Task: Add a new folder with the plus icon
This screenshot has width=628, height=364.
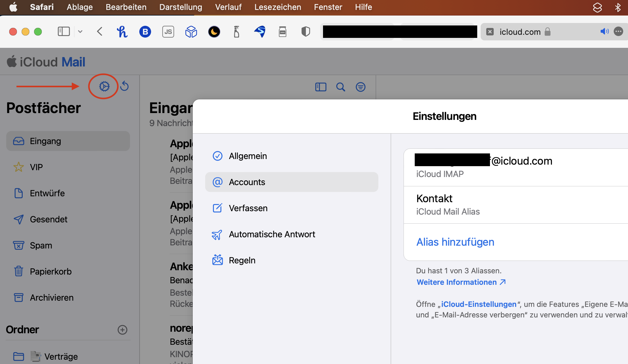Action: click(x=122, y=330)
